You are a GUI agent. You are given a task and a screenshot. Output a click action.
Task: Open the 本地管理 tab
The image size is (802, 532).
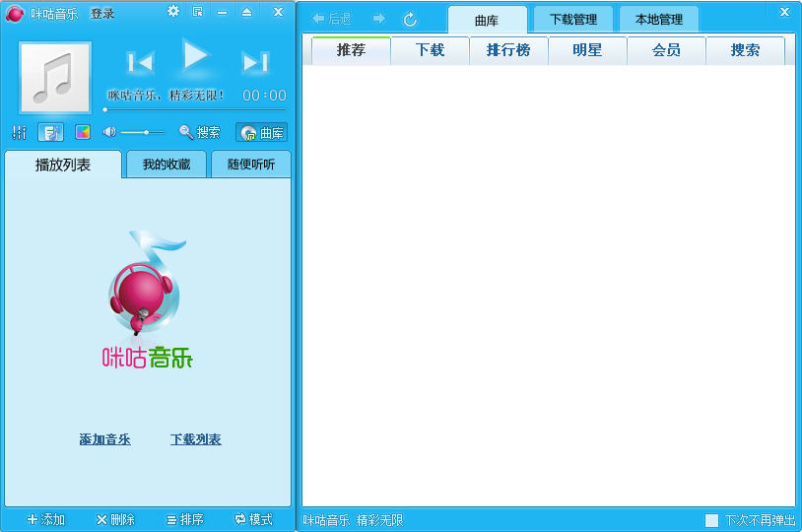(x=659, y=20)
